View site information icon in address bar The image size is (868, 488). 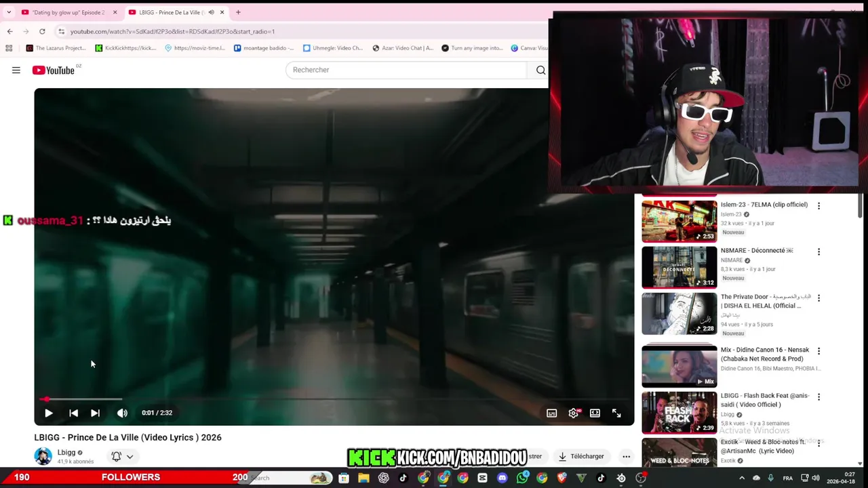(x=61, y=31)
